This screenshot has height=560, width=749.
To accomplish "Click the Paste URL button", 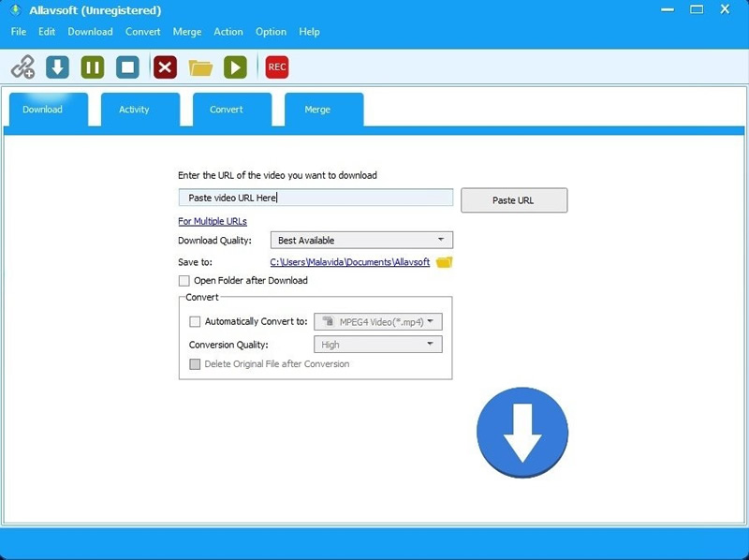I will [514, 200].
